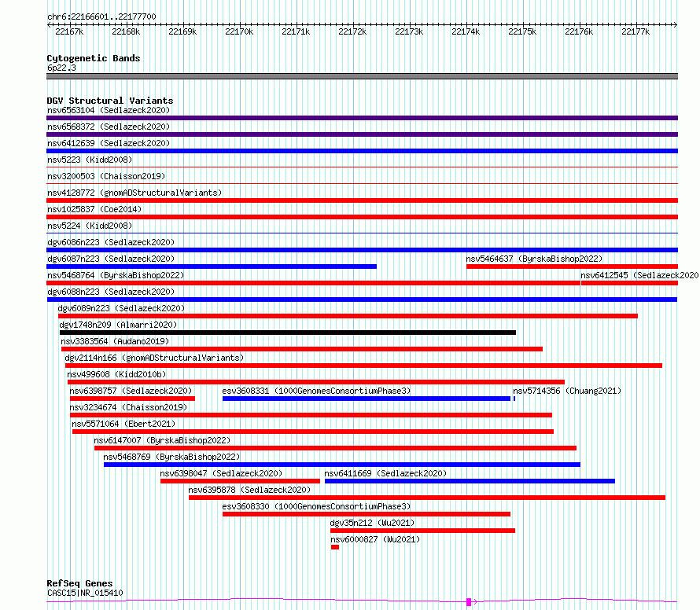Click the gray 6p22.3 cytogenetic band

pos(362,76)
